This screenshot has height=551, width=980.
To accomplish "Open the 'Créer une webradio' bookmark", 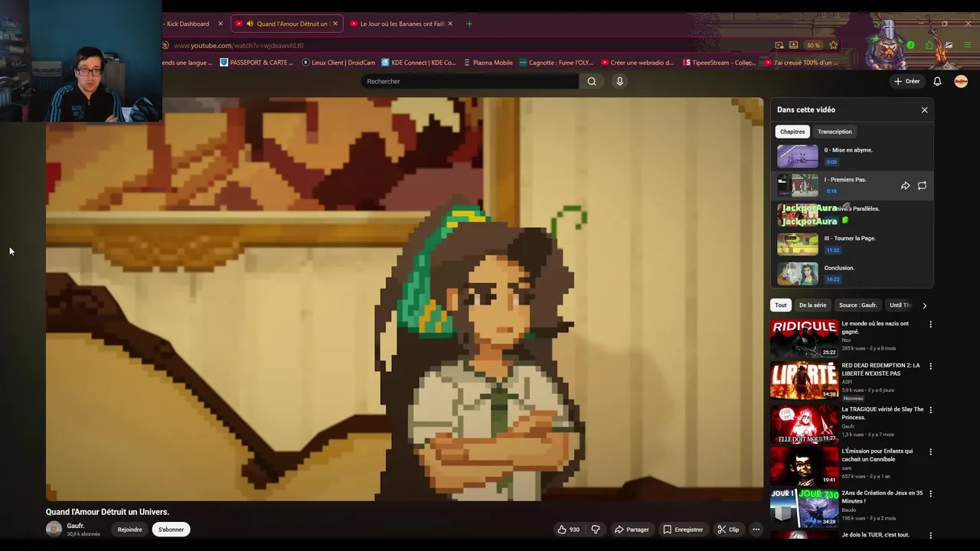I will coord(637,63).
